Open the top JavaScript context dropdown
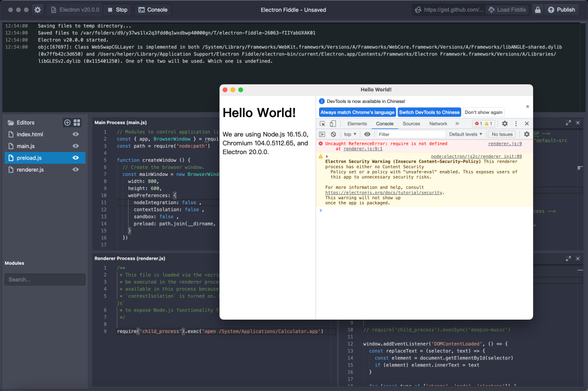Screen dimensions: 588x391 coord(350,135)
